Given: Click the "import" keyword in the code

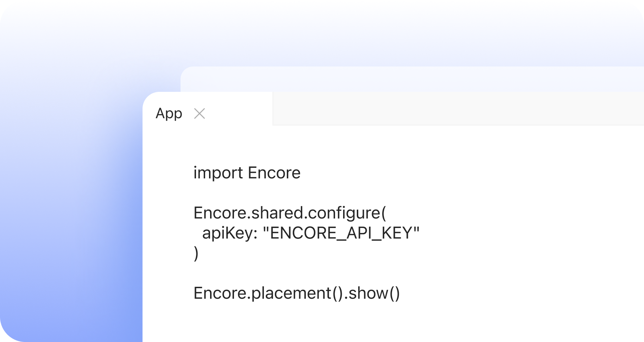Looking at the screenshot, I should point(218,173).
